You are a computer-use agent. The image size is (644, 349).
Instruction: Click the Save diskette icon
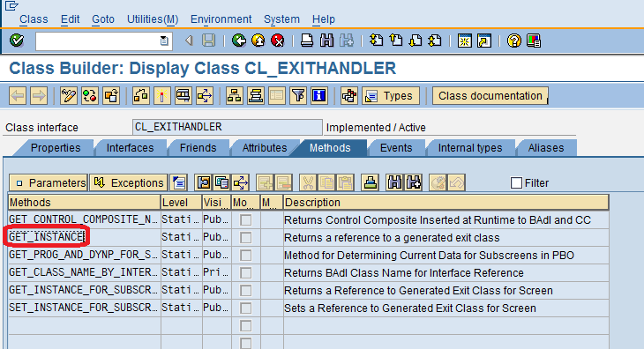pos(209,41)
